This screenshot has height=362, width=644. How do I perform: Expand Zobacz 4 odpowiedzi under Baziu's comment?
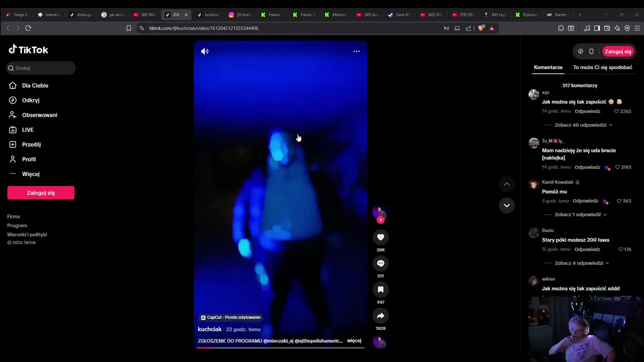(x=582, y=263)
